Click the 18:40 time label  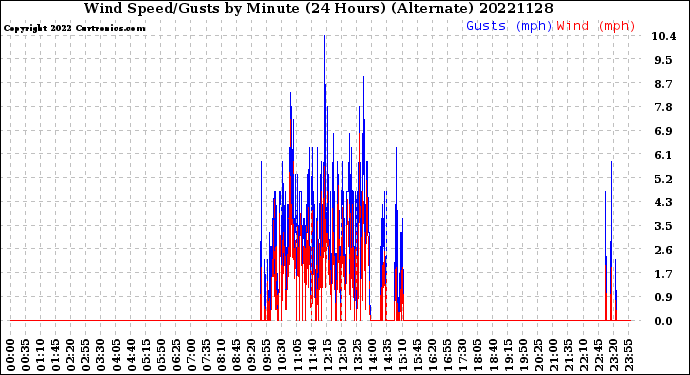(x=492, y=354)
